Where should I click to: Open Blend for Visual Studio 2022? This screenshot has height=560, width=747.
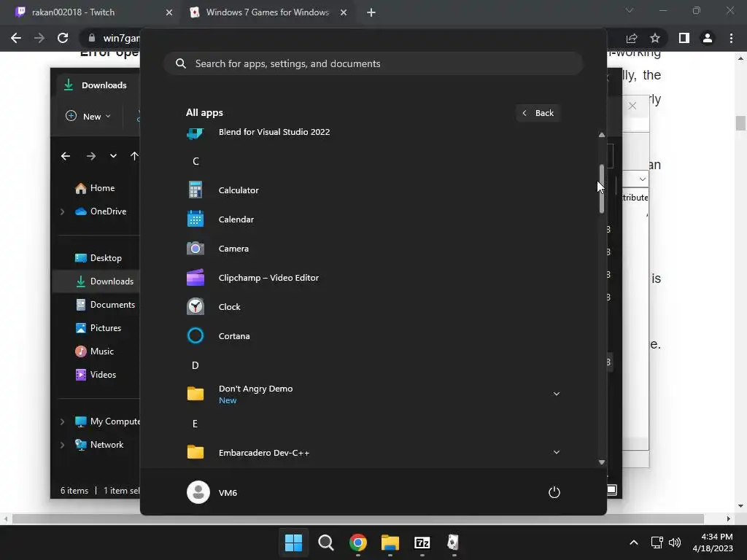click(373, 132)
